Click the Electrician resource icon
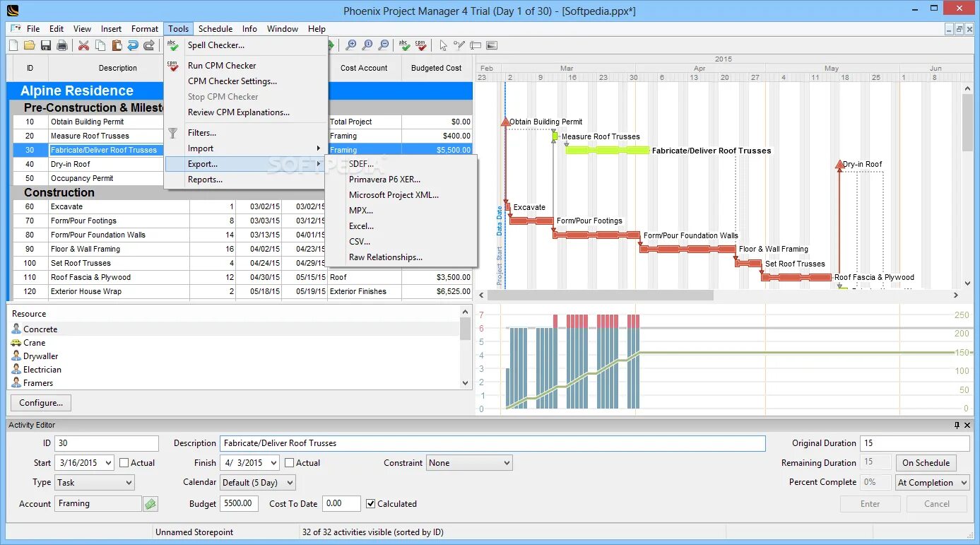 pos(16,370)
